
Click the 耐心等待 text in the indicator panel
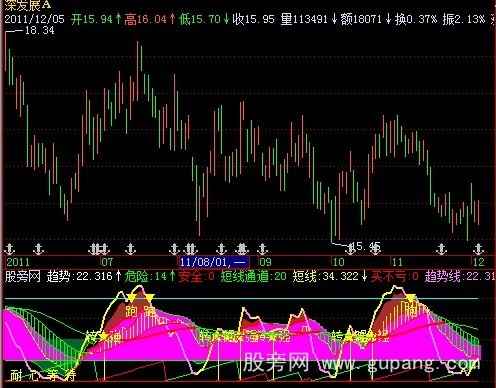coord(43,376)
